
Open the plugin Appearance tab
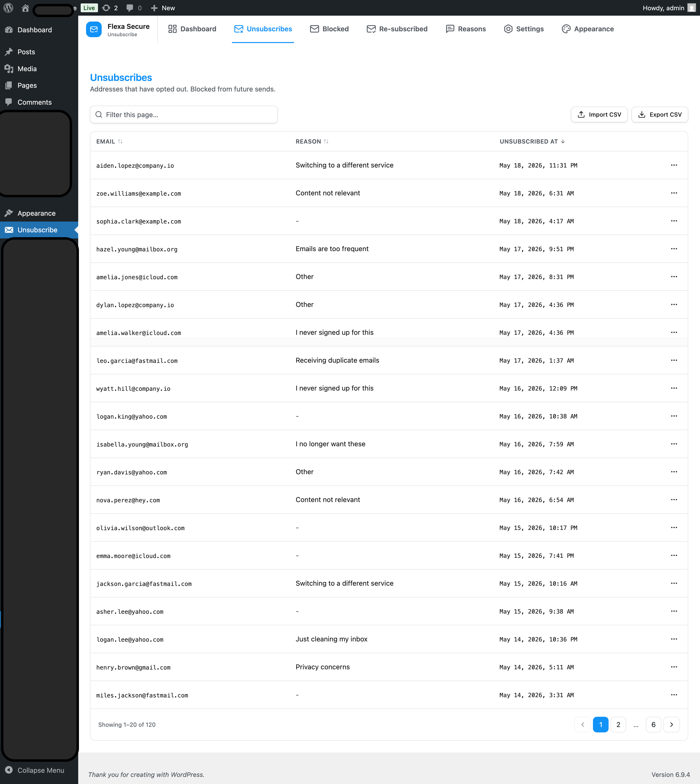pos(588,29)
